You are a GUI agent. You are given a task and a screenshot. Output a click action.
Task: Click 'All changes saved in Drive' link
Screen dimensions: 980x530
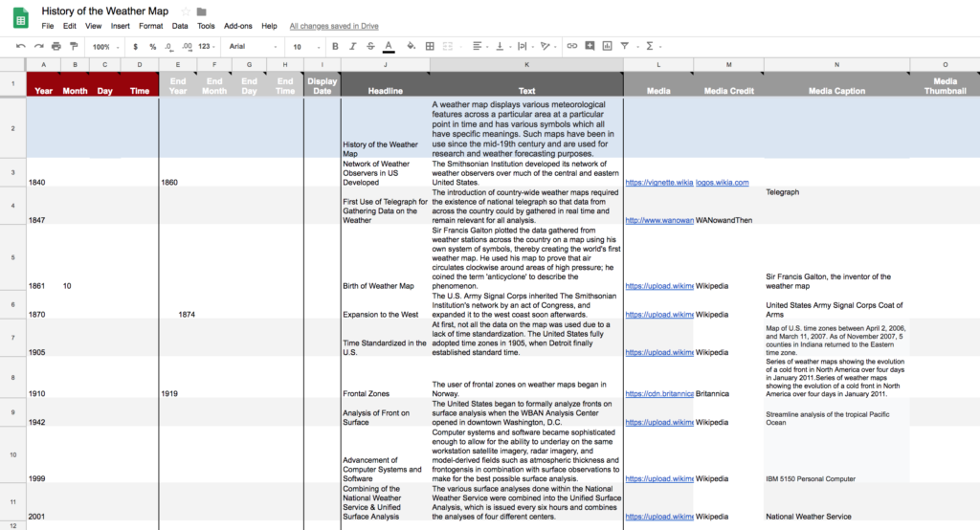pos(335,26)
